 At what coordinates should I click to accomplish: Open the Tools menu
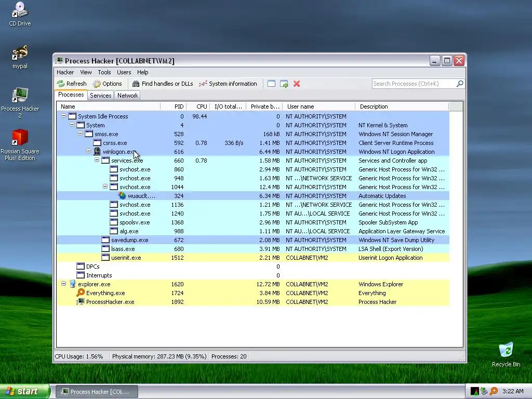[104, 72]
